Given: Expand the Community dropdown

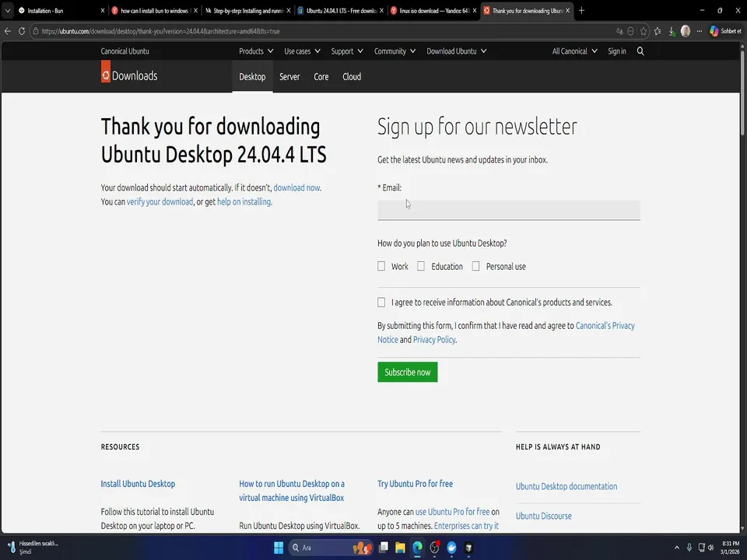Looking at the screenshot, I should pos(395,51).
